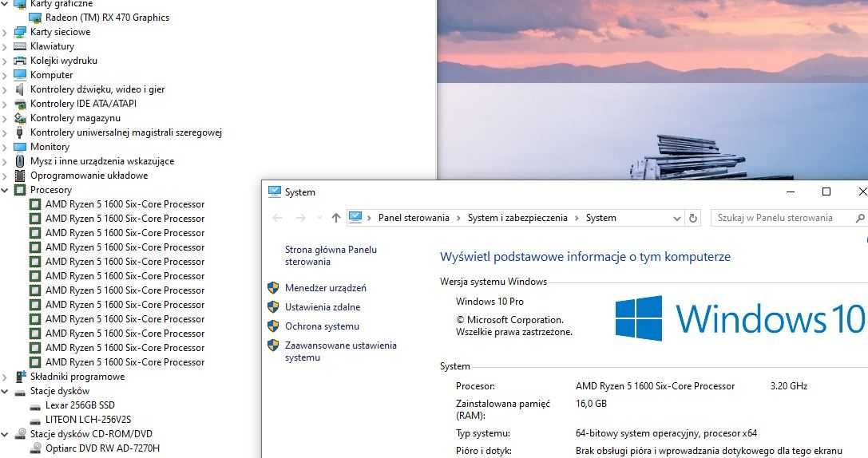Expand Kontrolery dźwięku, wideo i gier
The width and height of the screenshot is (868, 458).
tap(5, 90)
